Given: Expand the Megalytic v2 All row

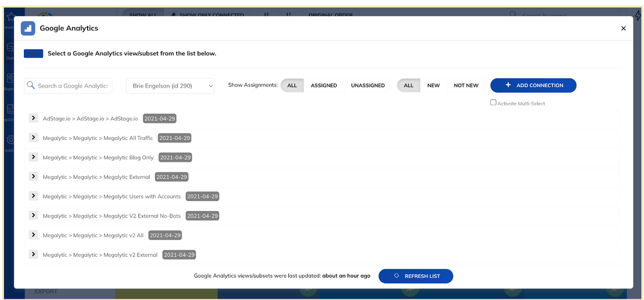Looking at the screenshot, I should (33, 235).
